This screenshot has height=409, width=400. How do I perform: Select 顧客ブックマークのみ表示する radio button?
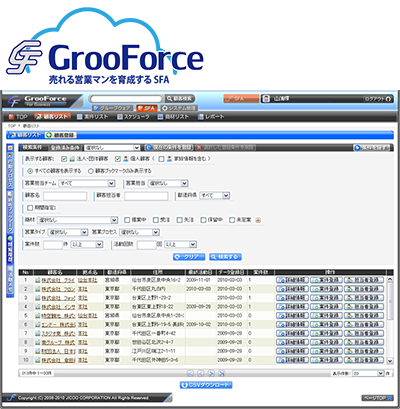(90, 171)
